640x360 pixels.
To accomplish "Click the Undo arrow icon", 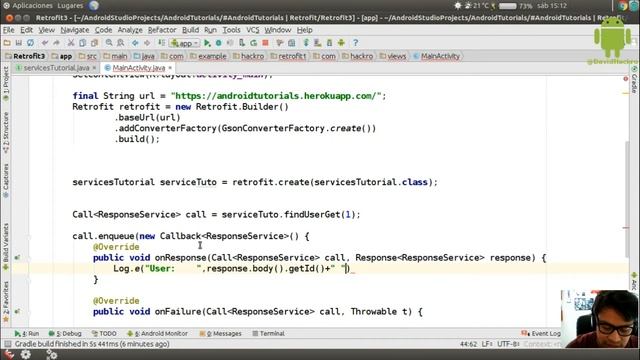I will pos(45,43).
